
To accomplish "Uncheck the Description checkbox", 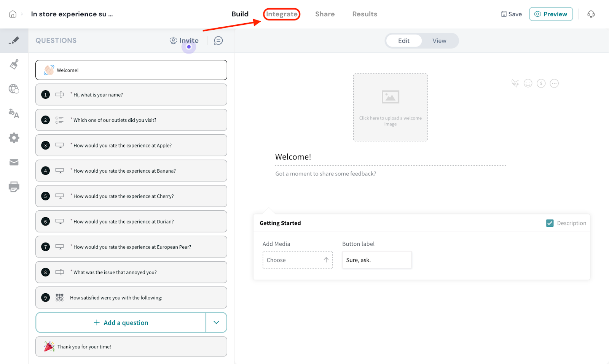I will (x=550, y=223).
